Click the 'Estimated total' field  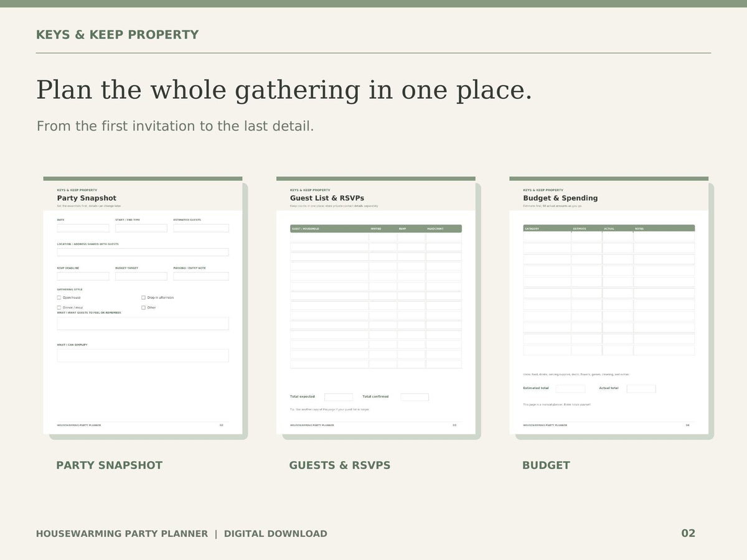tap(571, 389)
